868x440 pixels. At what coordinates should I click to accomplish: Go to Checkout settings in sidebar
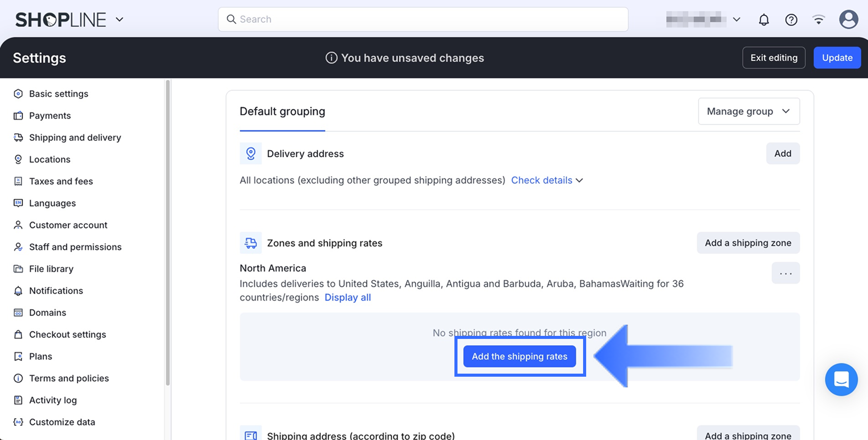click(67, 334)
